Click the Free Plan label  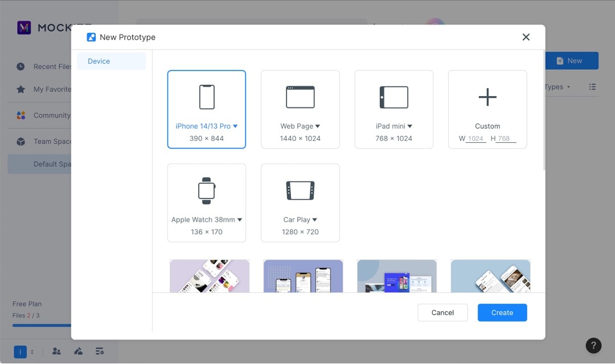pos(27,304)
